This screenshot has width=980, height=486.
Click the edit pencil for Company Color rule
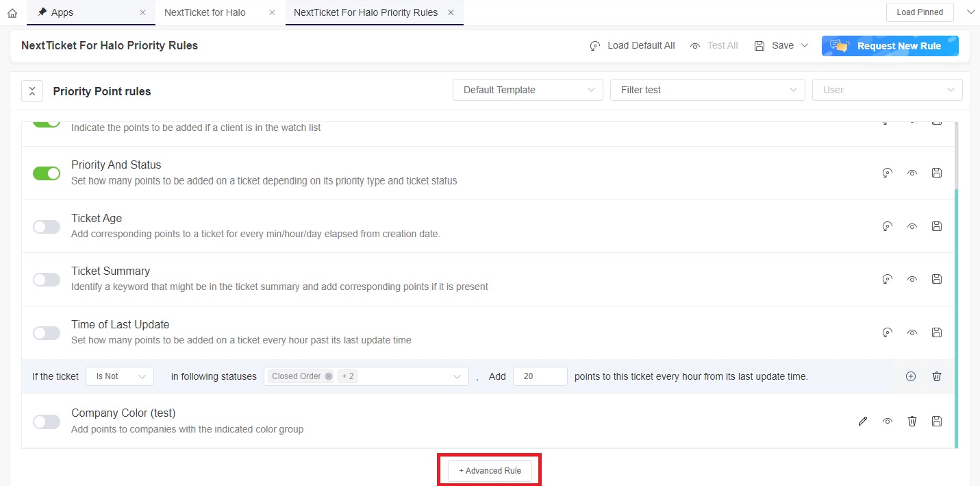point(863,422)
